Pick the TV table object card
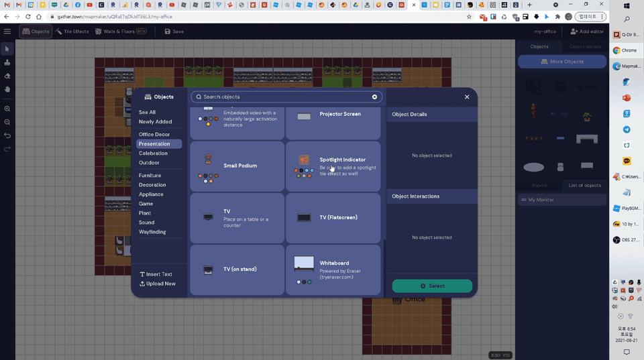Image resolution: width=644 pixels, height=360 pixels. click(237, 218)
